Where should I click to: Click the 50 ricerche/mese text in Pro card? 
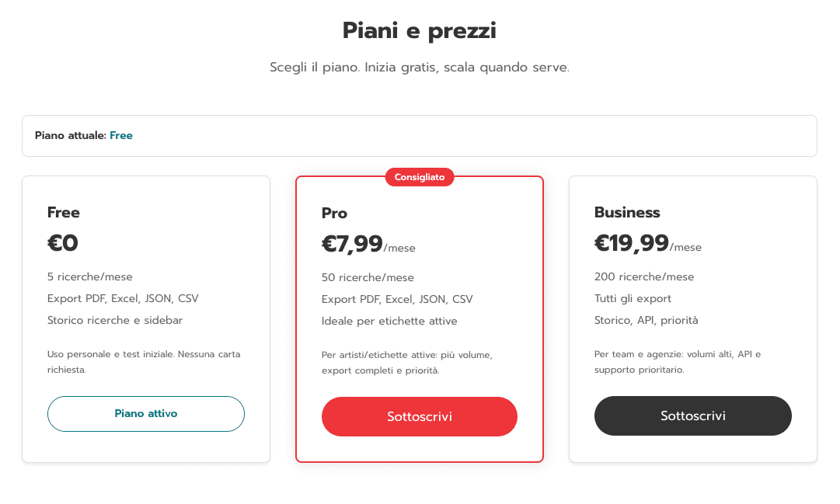point(368,277)
